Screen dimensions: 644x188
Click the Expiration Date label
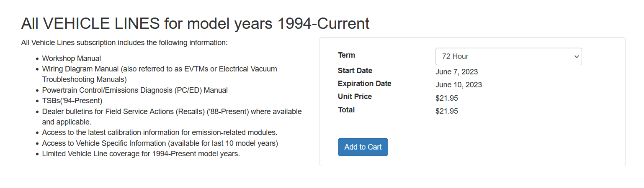click(x=364, y=84)
